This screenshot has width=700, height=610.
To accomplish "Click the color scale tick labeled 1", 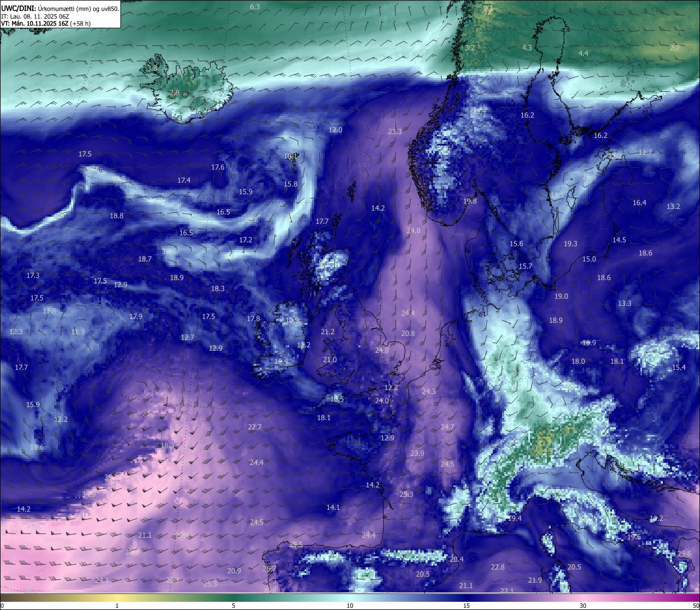I will [x=117, y=606].
